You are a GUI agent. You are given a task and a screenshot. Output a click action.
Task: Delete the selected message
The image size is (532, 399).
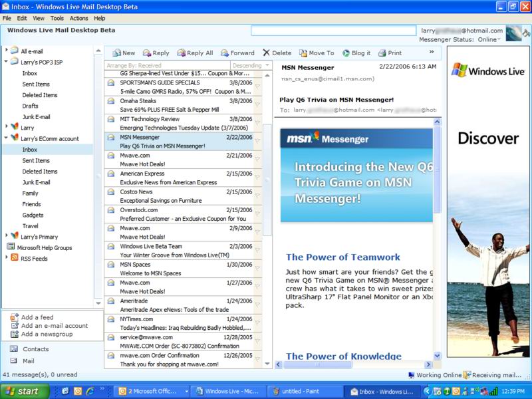(x=277, y=53)
